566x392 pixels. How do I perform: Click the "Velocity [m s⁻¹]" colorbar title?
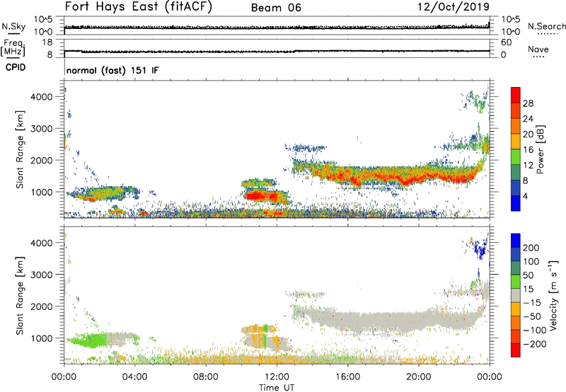click(x=553, y=296)
